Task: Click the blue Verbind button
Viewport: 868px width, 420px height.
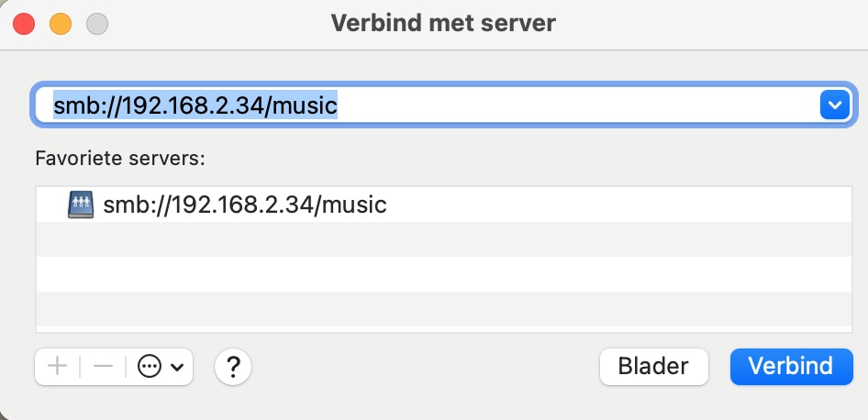Action: point(792,366)
